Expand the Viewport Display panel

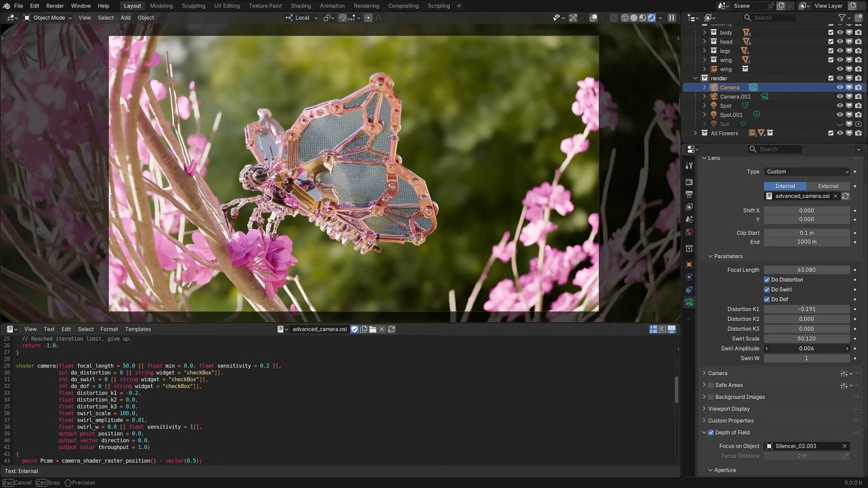pyautogui.click(x=729, y=409)
